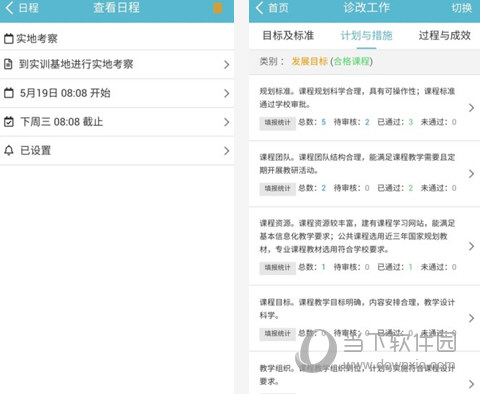Tap 未通过: 0 under 规划标准
This screenshot has height=394, width=480.
coord(439,122)
